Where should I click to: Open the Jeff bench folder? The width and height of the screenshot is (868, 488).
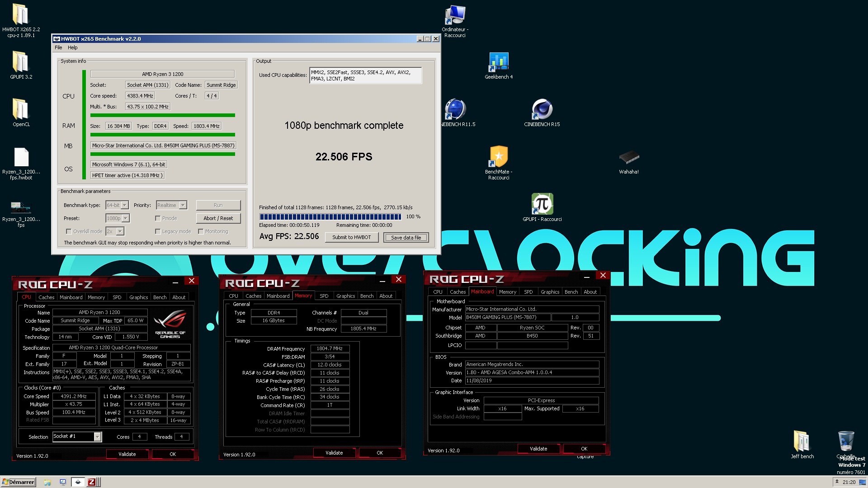coord(802,441)
